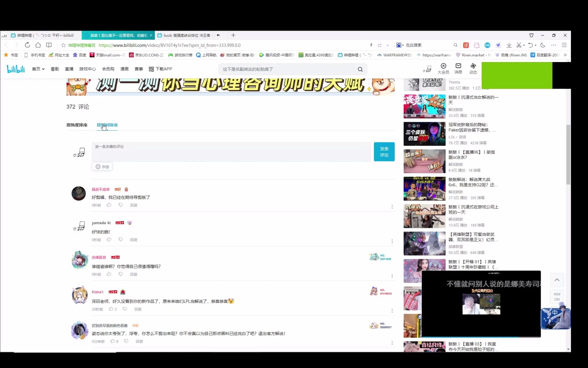Click the floating mini video player

point(481,304)
